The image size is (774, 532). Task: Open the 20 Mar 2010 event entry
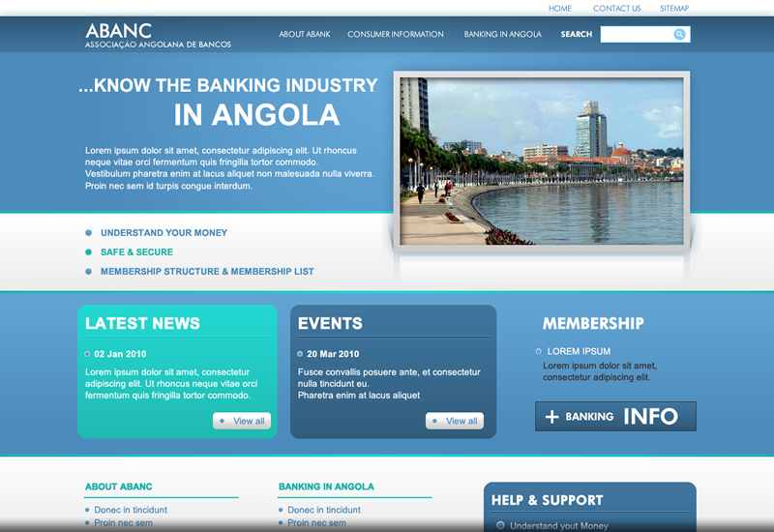[333, 354]
